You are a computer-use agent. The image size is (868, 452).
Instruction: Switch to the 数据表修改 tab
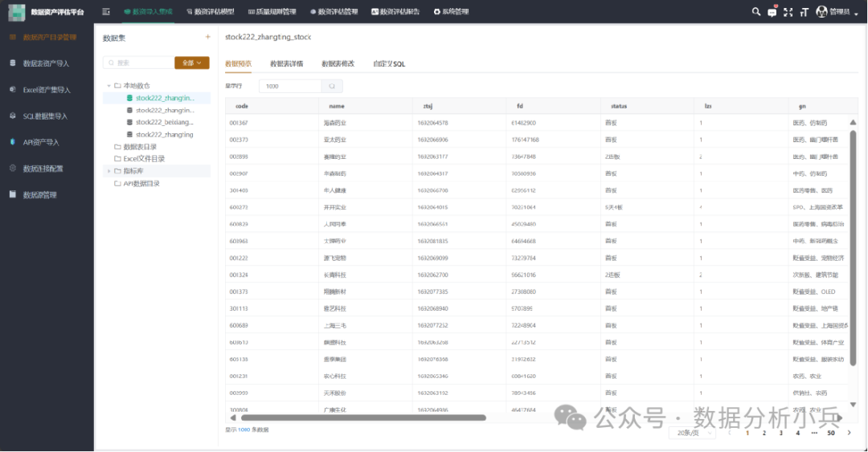pos(338,63)
